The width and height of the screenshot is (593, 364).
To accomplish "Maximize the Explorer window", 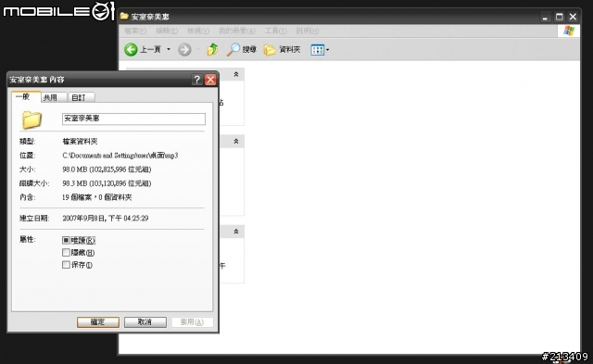I will 560,17.
